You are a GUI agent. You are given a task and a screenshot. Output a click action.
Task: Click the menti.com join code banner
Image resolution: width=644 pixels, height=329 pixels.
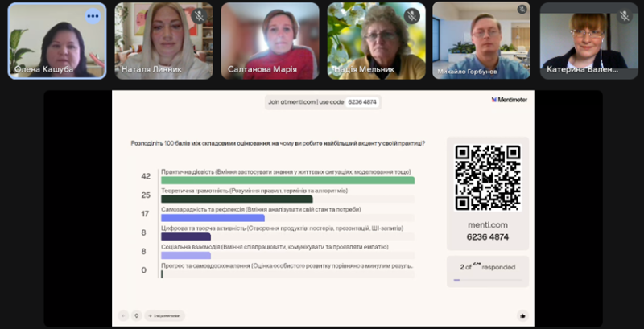pos(322,102)
